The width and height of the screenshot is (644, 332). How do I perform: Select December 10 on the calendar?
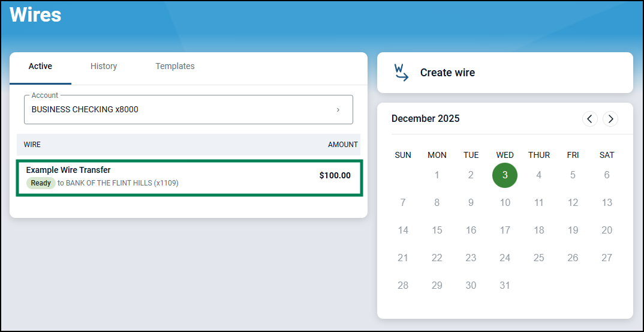click(x=505, y=202)
